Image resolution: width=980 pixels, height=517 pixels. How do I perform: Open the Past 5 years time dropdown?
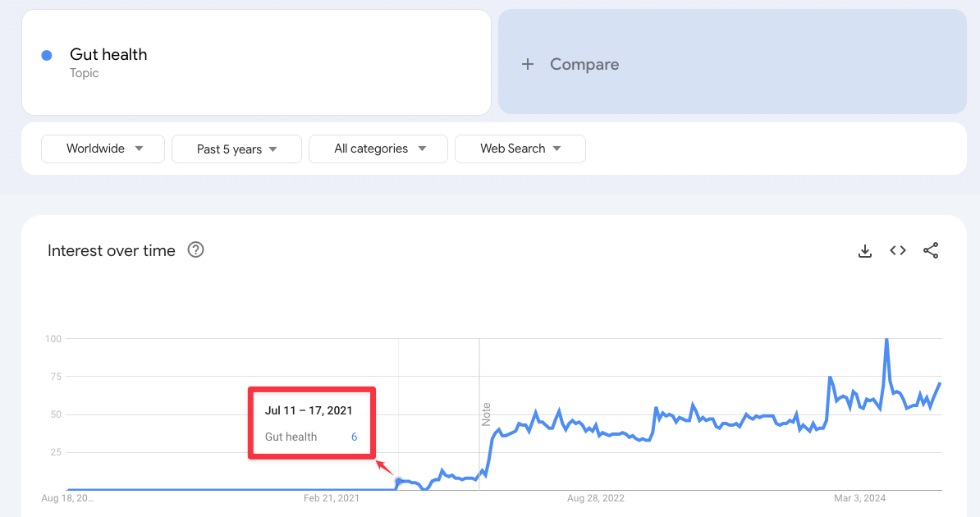236,149
